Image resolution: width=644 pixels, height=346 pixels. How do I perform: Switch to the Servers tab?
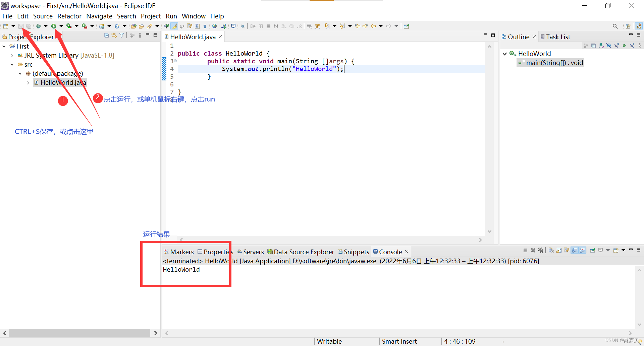pyautogui.click(x=251, y=252)
